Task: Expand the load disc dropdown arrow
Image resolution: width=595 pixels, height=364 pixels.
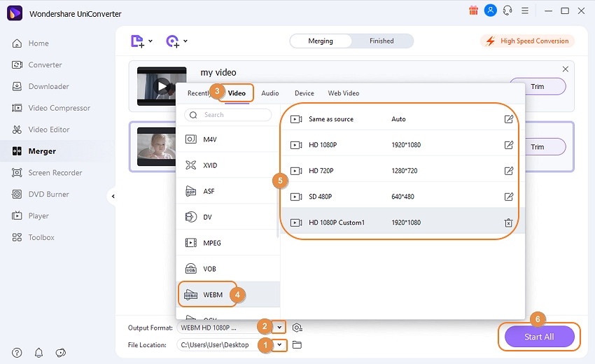Action: [185, 41]
